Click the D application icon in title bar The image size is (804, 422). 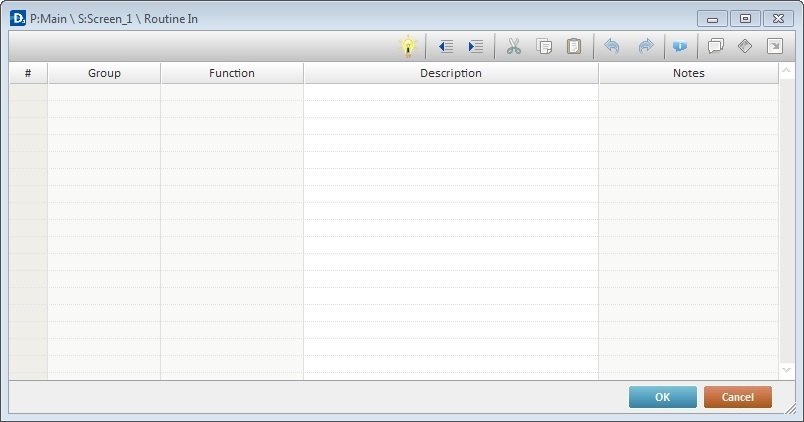click(x=18, y=18)
